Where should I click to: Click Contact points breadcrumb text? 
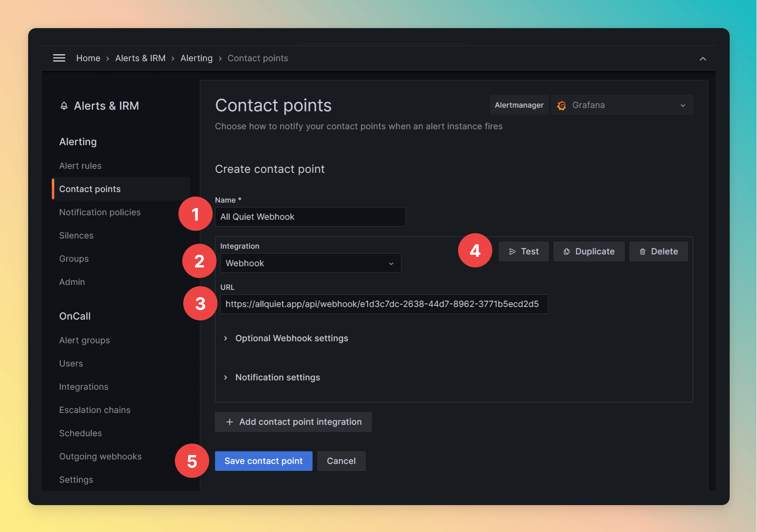258,58
